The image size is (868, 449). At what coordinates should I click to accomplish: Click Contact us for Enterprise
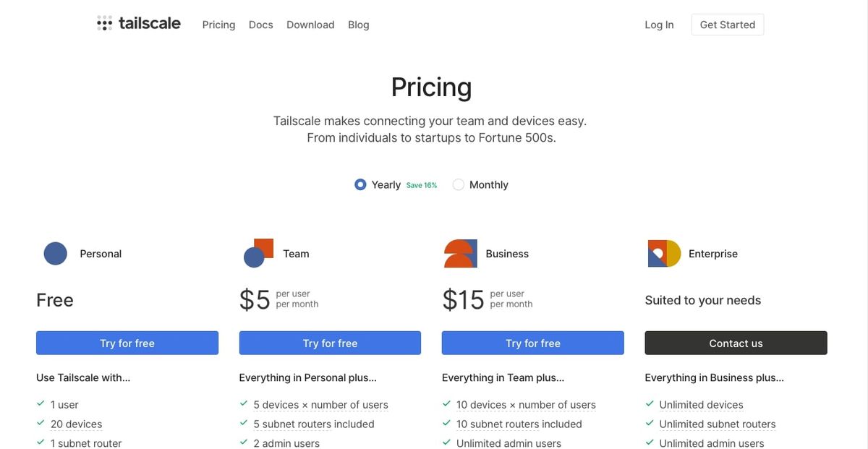point(736,343)
